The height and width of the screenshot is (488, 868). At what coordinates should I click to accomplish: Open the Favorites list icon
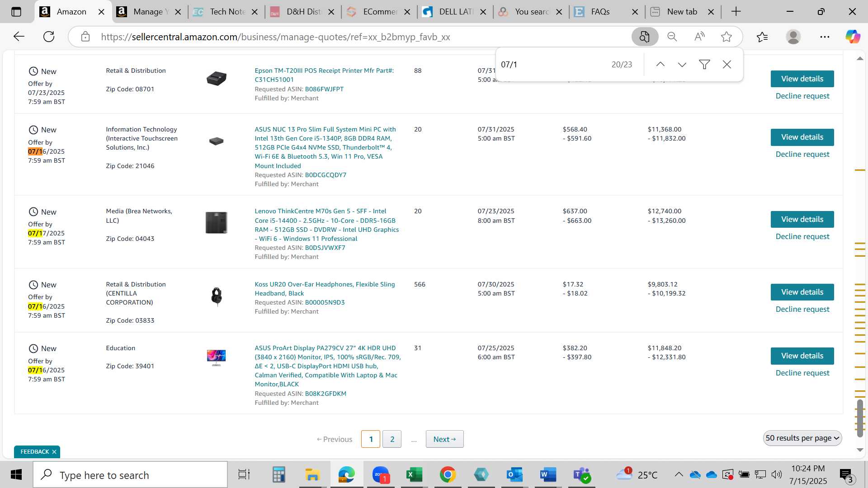pyautogui.click(x=762, y=37)
